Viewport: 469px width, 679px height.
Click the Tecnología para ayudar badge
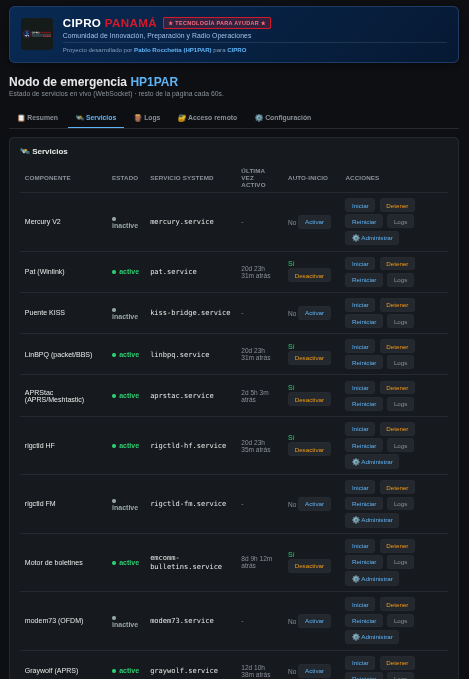point(217,23)
